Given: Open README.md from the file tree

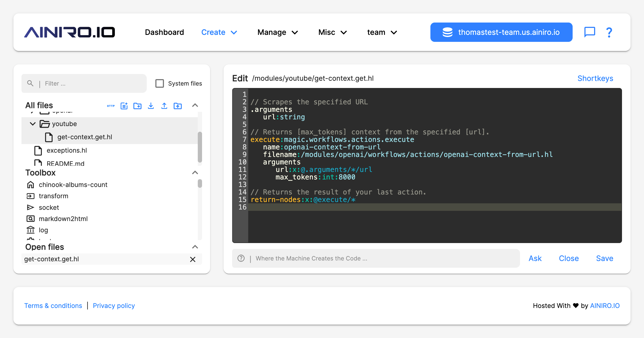Looking at the screenshot, I should [65, 163].
